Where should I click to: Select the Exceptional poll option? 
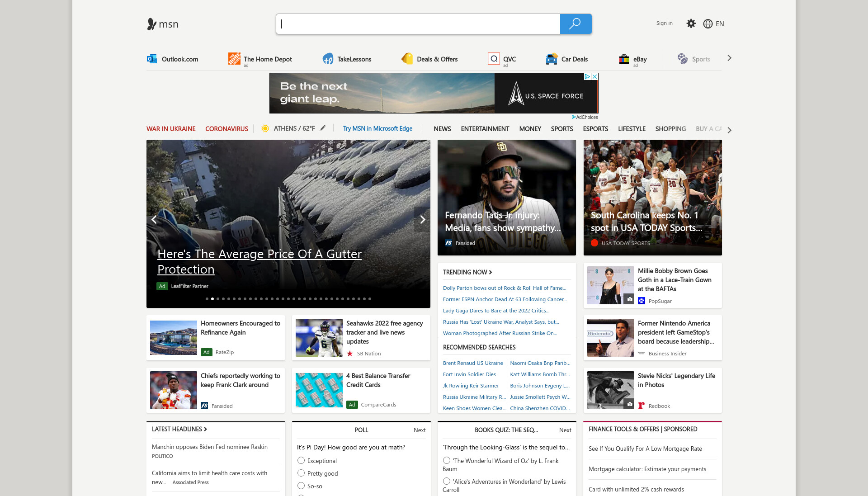tap(301, 460)
